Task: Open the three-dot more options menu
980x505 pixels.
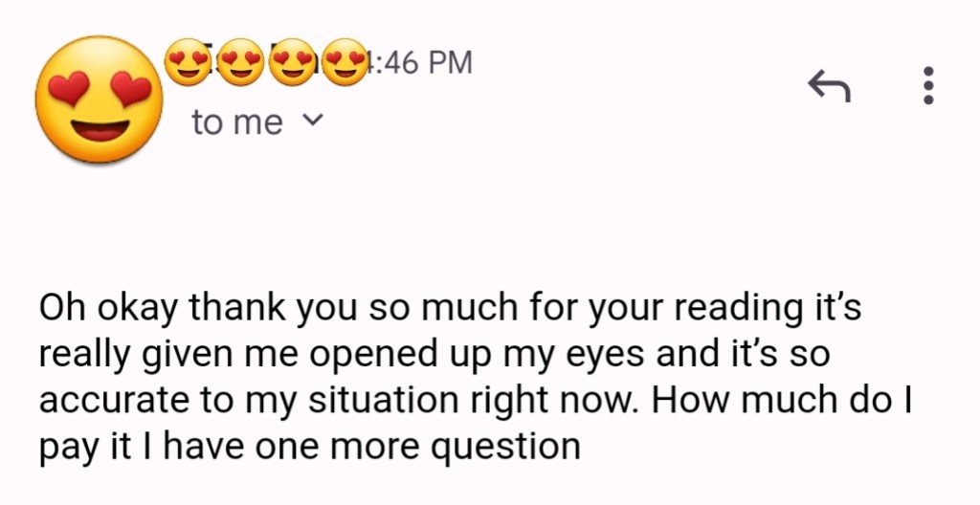Action: tap(926, 88)
